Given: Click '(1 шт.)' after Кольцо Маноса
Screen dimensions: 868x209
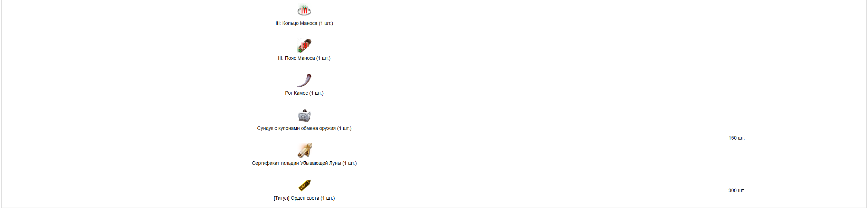Looking at the screenshot, I should click(326, 23).
